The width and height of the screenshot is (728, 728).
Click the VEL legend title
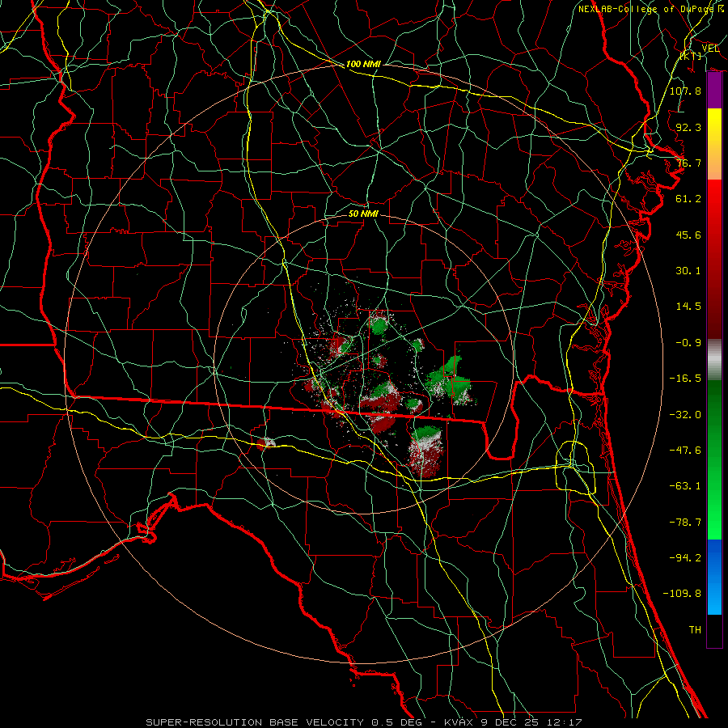click(x=710, y=49)
